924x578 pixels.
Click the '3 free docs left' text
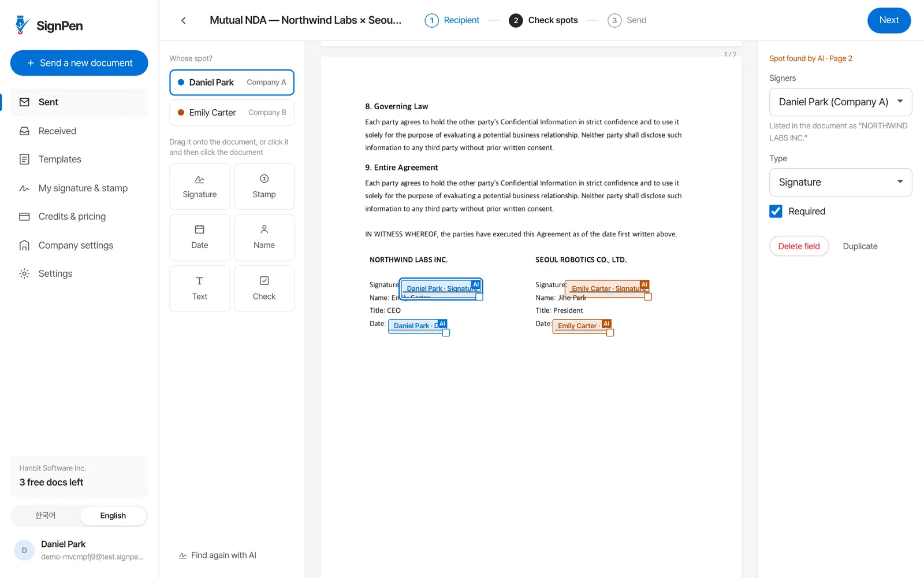click(51, 483)
